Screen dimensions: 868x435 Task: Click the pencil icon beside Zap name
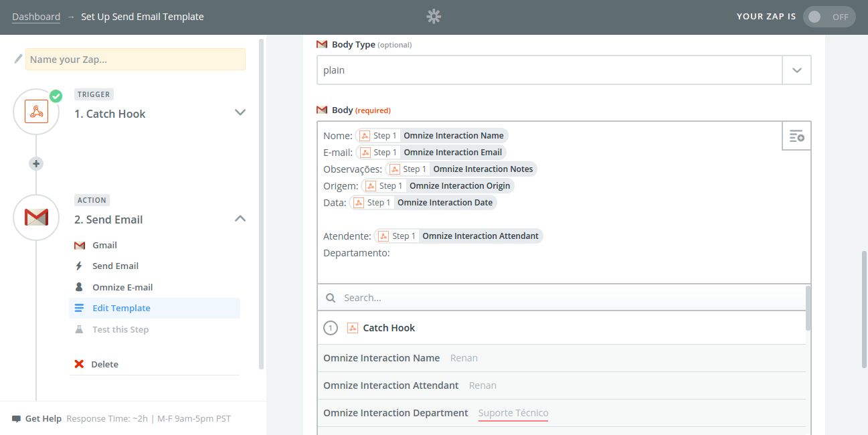(18, 59)
